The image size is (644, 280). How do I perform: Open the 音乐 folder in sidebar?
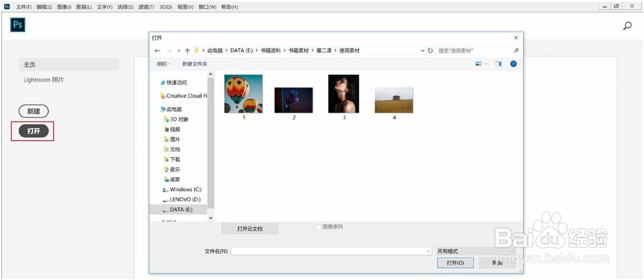point(172,170)
